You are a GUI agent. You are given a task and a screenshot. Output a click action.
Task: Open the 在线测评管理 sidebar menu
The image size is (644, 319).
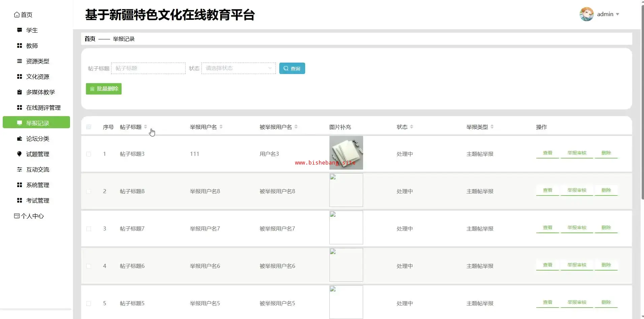click(x=36, y=108)
